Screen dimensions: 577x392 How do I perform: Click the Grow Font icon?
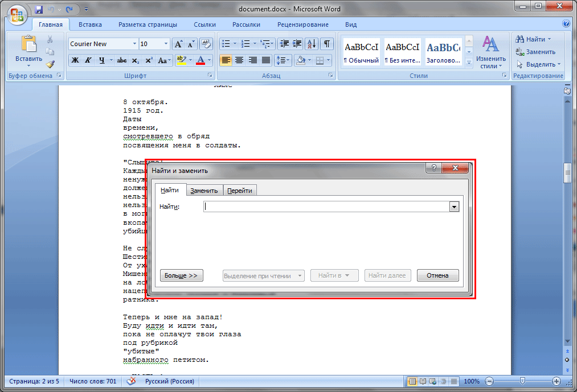click(x=178, y=44)
